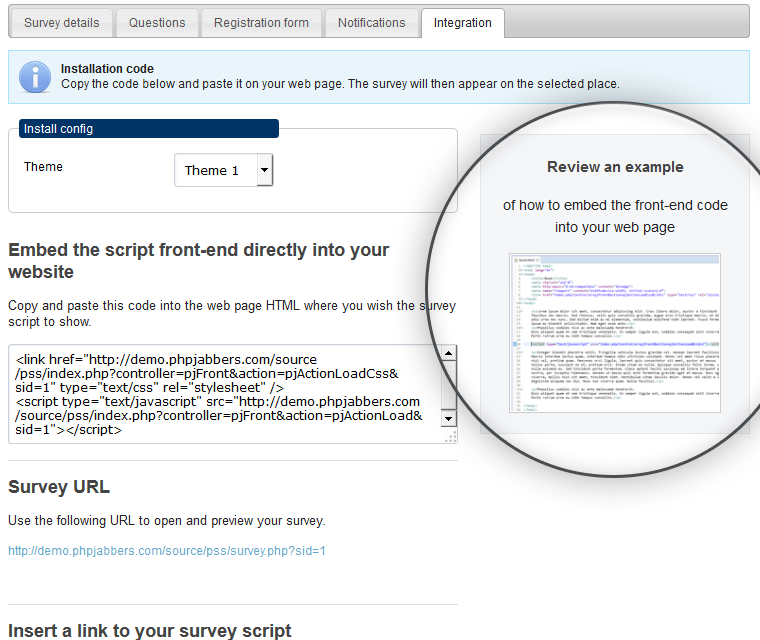The height and width of the screenshot is (640, 760).
Task: Open the survey preview URL link
Action: pos(167,551)
